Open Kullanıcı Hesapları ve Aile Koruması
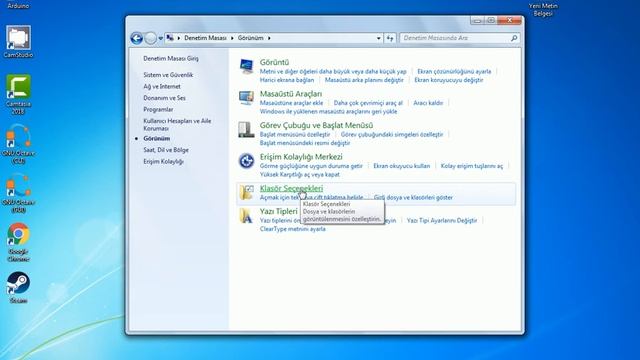 tap(177, 124)
